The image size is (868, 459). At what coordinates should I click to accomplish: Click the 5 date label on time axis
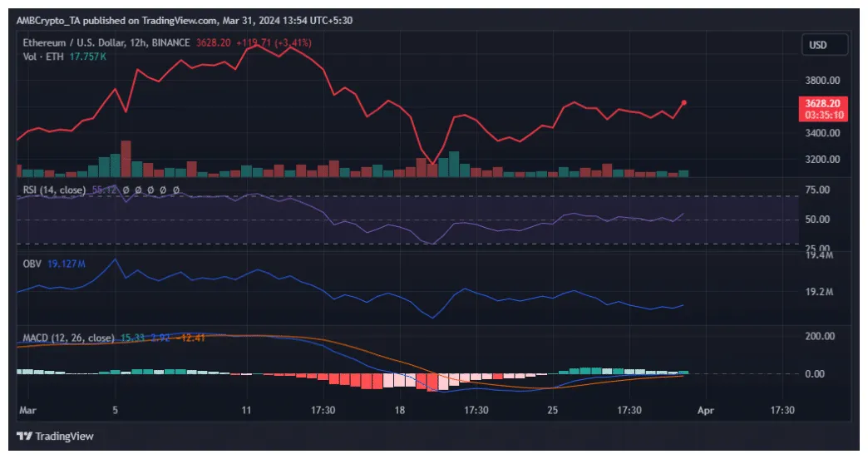pyautogui.click(x=115, y=410)
